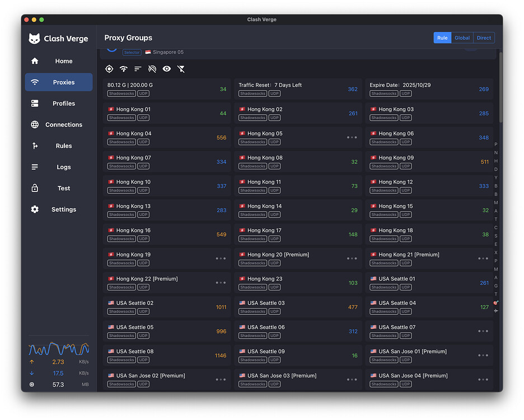This screenshot has width=524, height=420.
Task: Retest the 556 delay on Hong Kong 04
Action: [221, 137]
